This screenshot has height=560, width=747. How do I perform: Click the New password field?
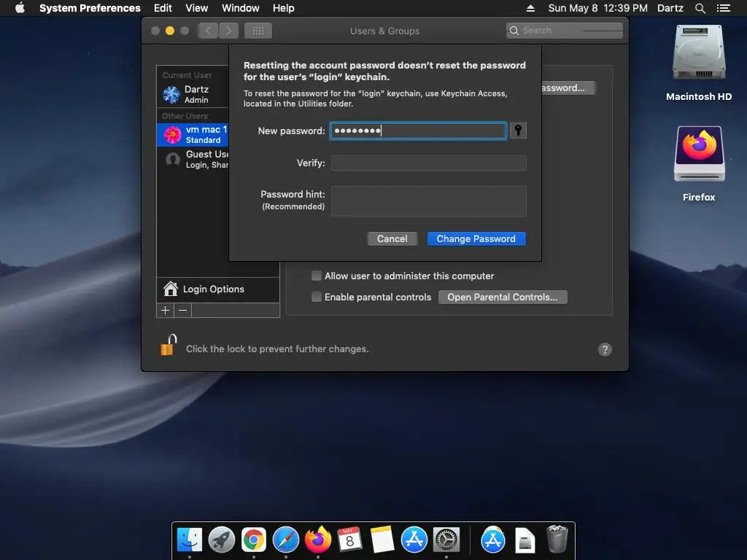coord(418,131)
